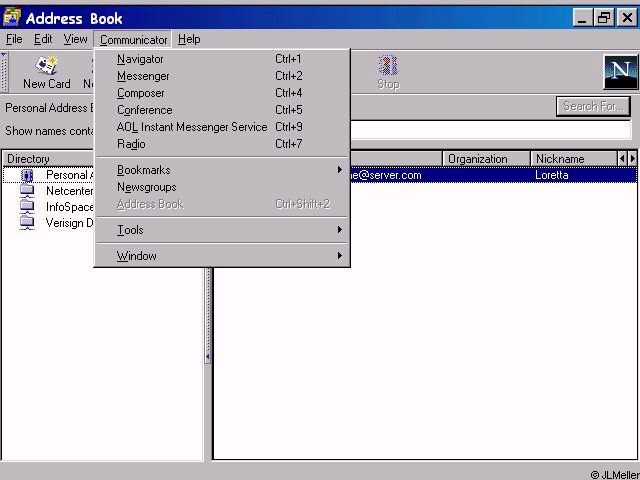Expand the Bookmarks submenu
Image resolution: width=640 pixels, height=480 pixels.
pyautogui.click(x=222, y=170)
